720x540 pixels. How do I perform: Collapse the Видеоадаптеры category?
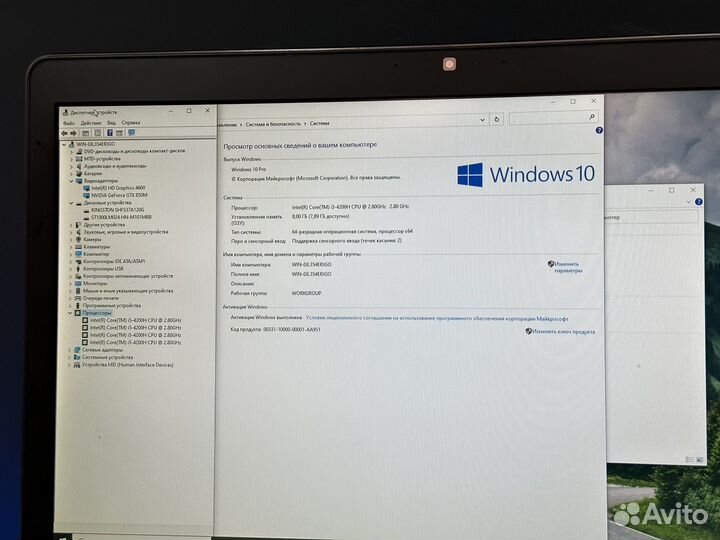coord(72,181)
